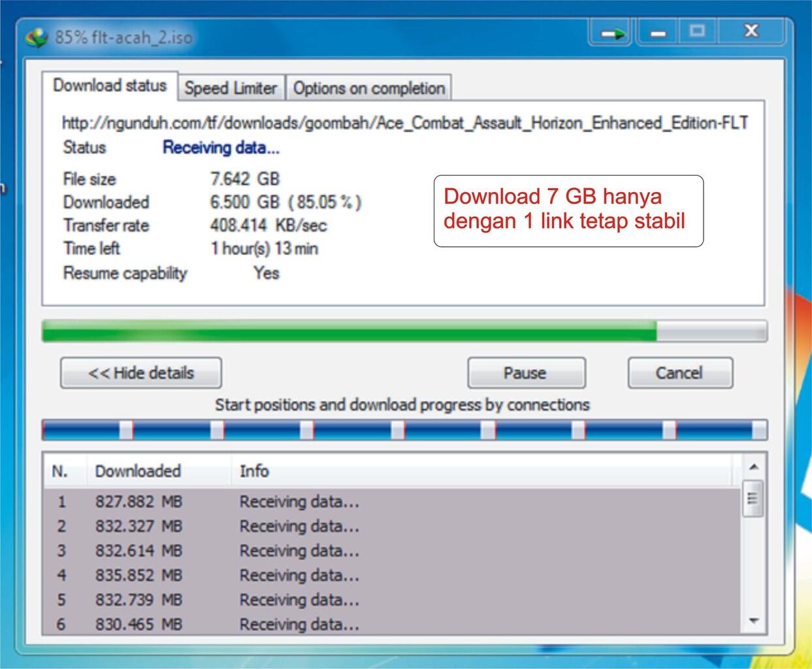812x669 pixels.
Task: Click the transfer rate 408.414 KB/sec
Action: tap(268, 225)
